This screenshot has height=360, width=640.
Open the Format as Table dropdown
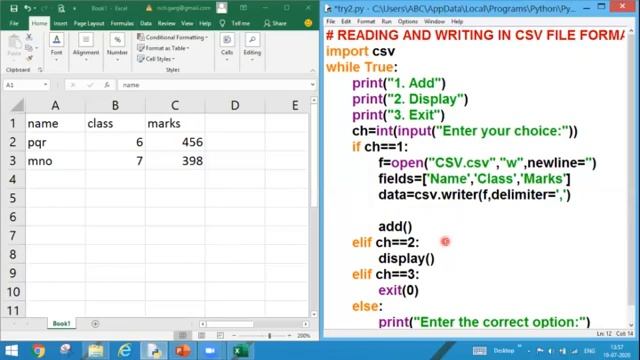(x=163, y=48)
